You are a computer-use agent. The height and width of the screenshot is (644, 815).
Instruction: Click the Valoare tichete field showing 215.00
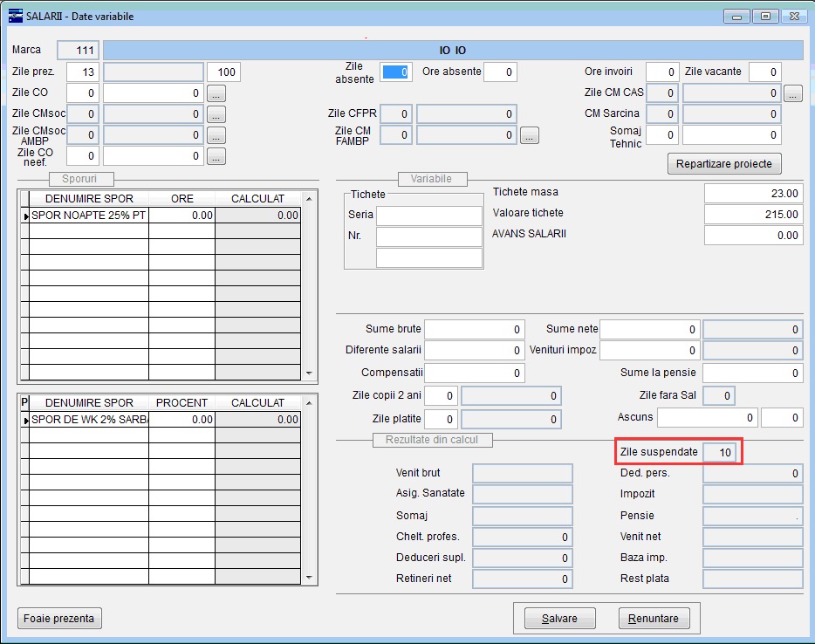tap(754, 214)
